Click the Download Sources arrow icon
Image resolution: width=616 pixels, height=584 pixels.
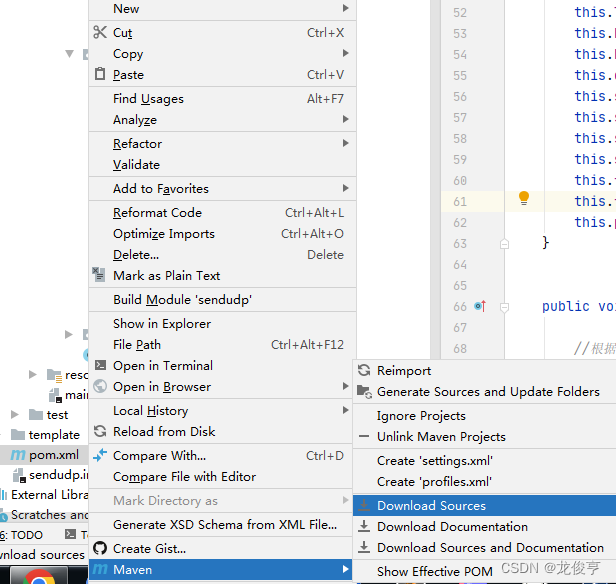click(x=364, y=505)
